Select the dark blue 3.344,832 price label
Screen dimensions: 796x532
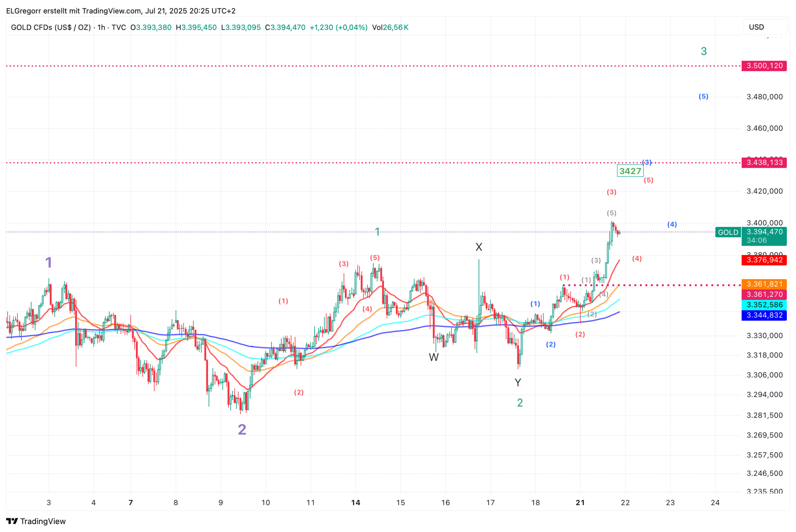[x=764, y=315]
